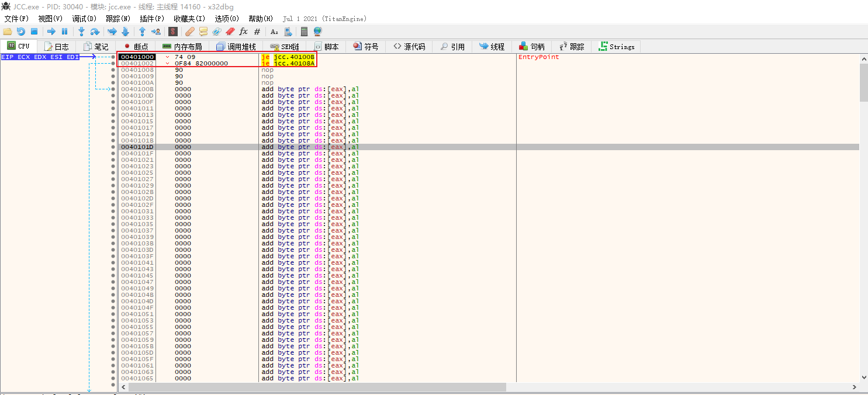Viewport: 868px width, 395px height.
Task: Click the vertical scrollbar down arrow
Action: pos(863,377)
